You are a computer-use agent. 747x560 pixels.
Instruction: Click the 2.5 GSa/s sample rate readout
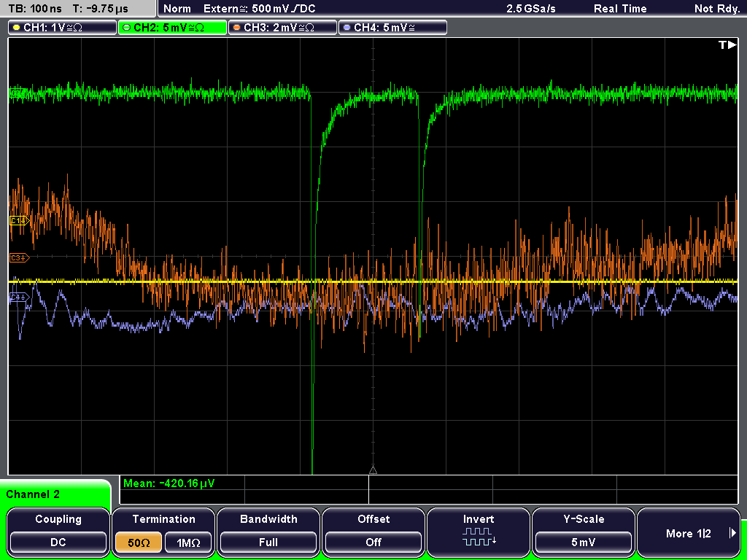click(x=531, y=9)
